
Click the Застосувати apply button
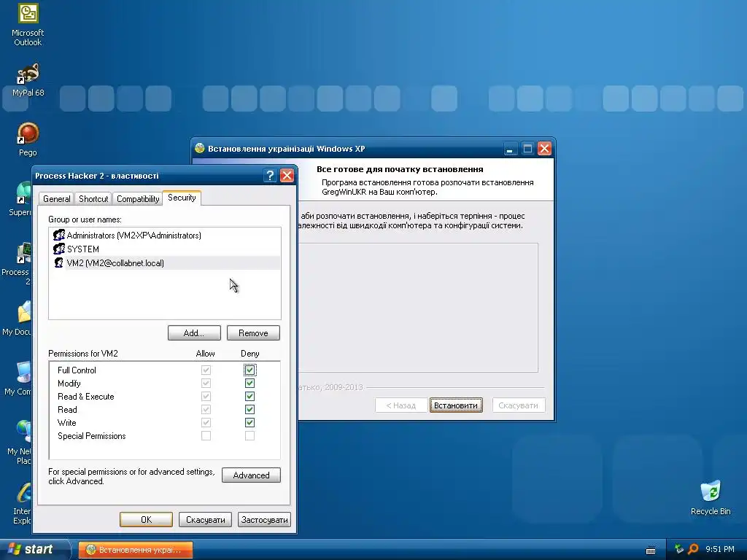point(264,519)
